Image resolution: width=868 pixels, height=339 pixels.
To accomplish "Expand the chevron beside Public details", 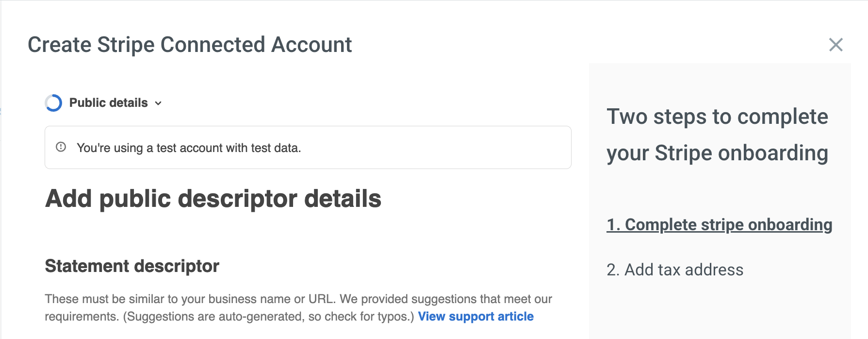I will [x=158, y=103].
